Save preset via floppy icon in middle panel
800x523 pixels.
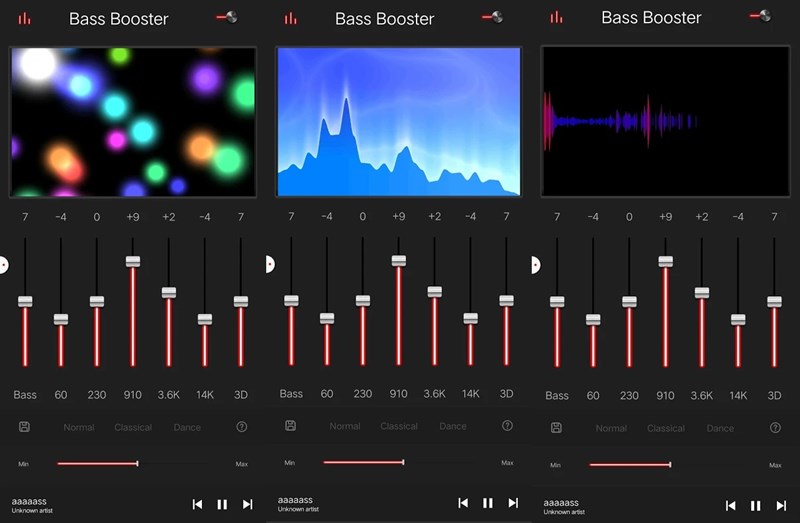coord(290,426)
